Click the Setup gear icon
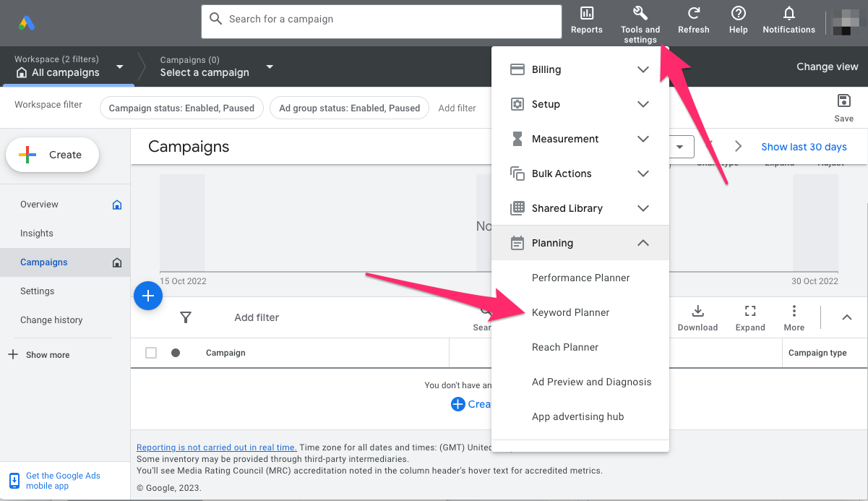 [517, 104]
